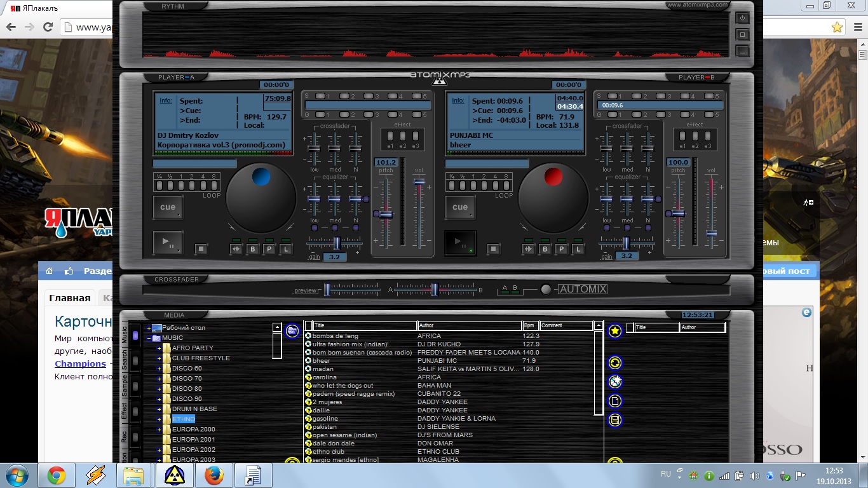868x488 pixels.
Task: Toggle the P button on Player A
Action: coord(269,249)
